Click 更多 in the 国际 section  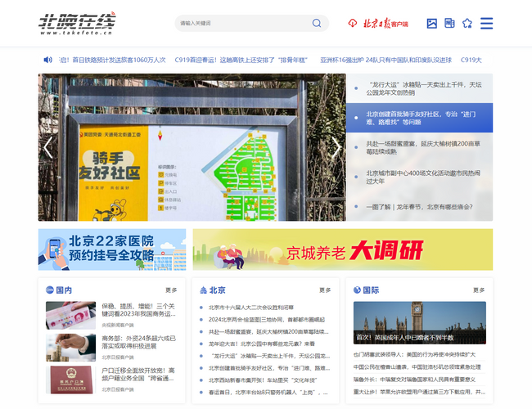(x=479, y=290)
